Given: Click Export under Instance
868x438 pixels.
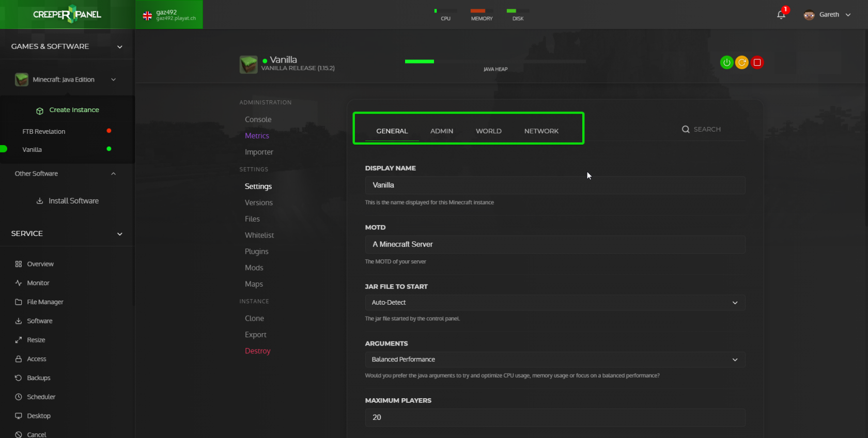Looking at the screenshot, I should pyautogui.click(x=256, y=335).
